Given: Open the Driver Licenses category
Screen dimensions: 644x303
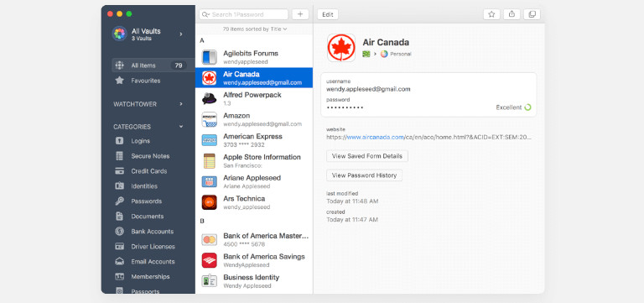Looking at the screenshot, I should (153, 247).
